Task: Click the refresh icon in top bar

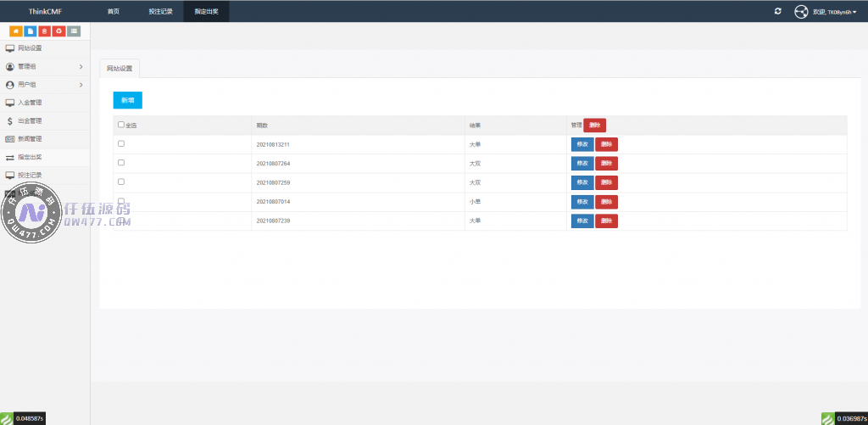Action: [x=778, y=11]
